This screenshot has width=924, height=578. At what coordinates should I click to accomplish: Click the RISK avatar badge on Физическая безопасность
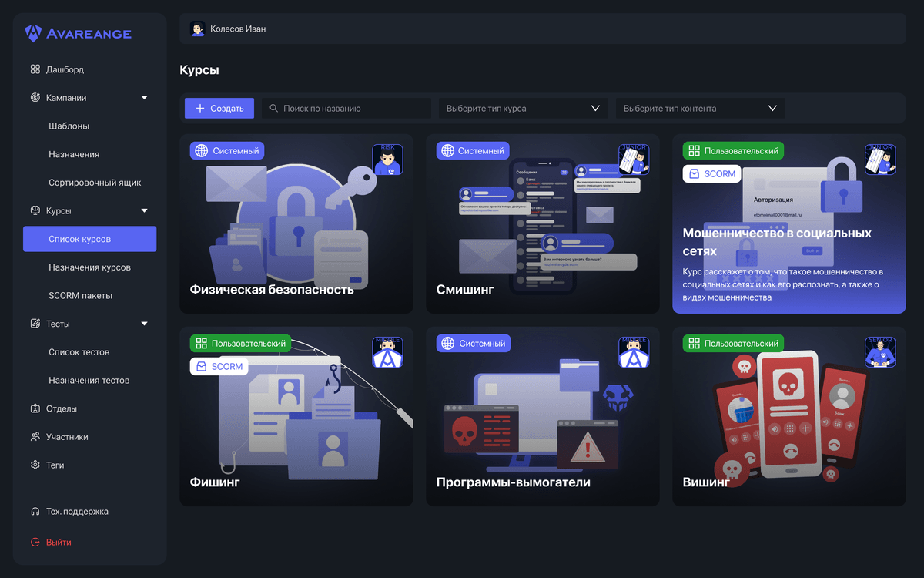pyautogui.click(x=387, y=158)
